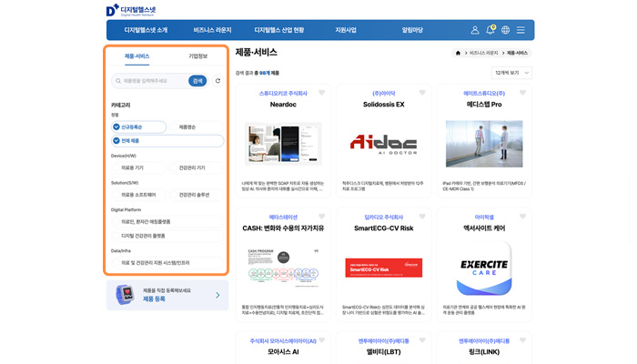Open the (주)아이닥 company link
This screenshot has height=364, width=637.
tap(383, 94)
